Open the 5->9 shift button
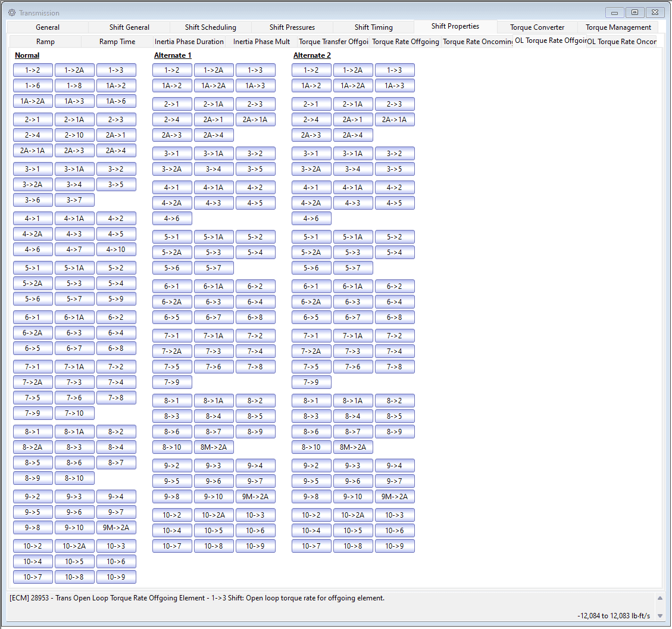Screen dimensions: 672x629 tap(115, 299)
